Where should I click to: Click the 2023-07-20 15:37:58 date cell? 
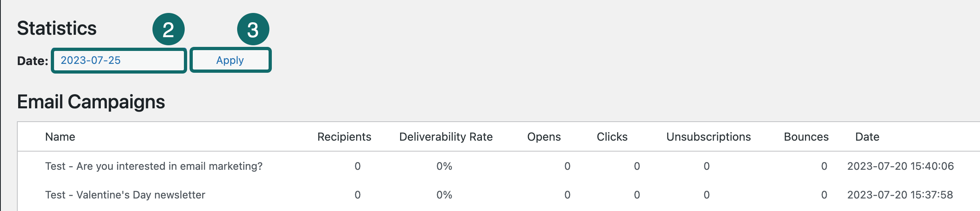point(900,195)
